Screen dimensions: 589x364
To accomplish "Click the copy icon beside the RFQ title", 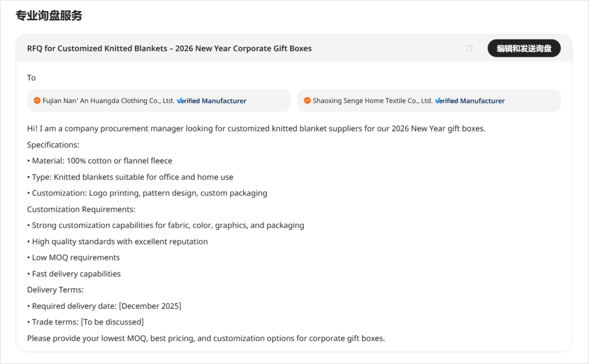I will click(x=470, y=48).
